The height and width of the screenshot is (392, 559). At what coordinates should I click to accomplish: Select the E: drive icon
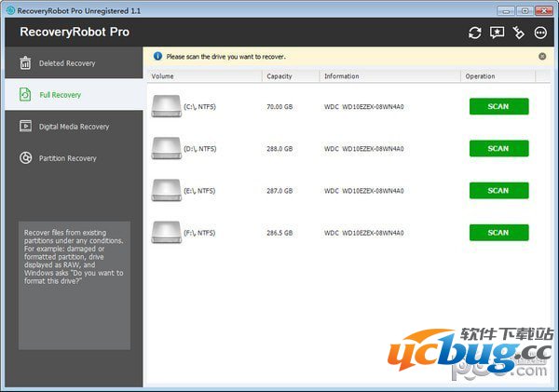tap(165, 190)
